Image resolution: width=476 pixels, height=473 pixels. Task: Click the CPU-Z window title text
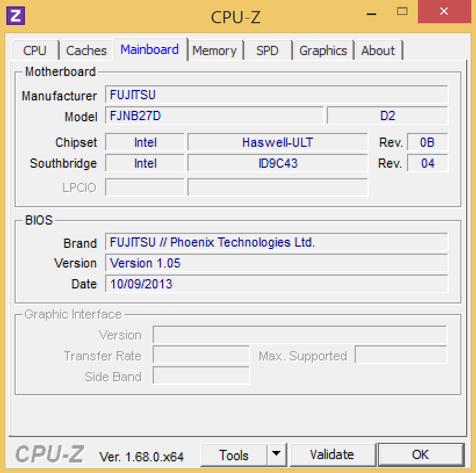point(236,17)
